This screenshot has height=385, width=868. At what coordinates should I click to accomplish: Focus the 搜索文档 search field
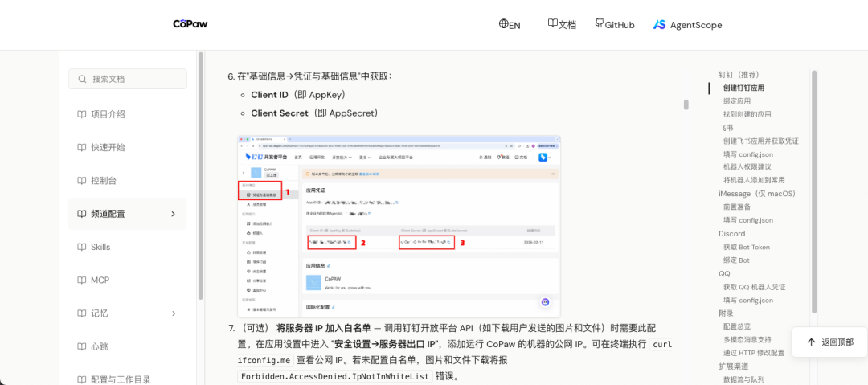(127, 80)
